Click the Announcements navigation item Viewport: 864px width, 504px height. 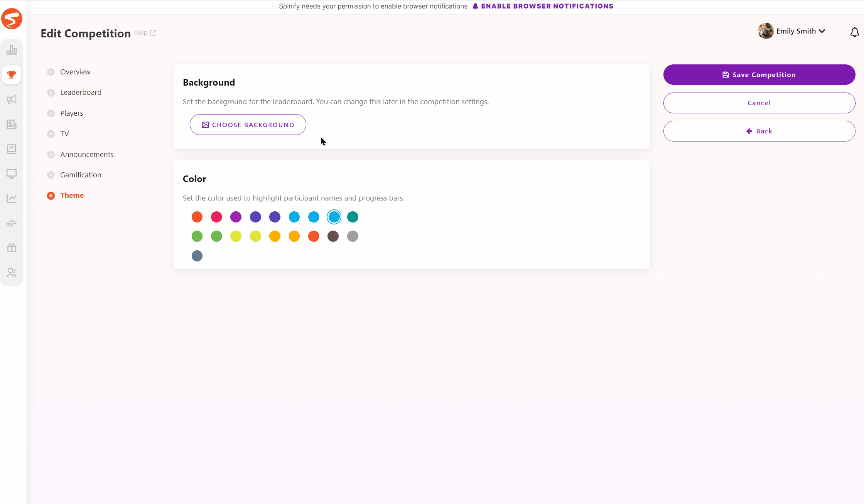[x=87, y=154]
